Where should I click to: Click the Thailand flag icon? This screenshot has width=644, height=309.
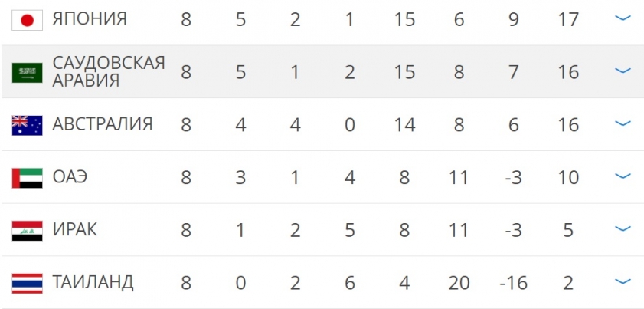pyautogui.click(x=27, y=284)
